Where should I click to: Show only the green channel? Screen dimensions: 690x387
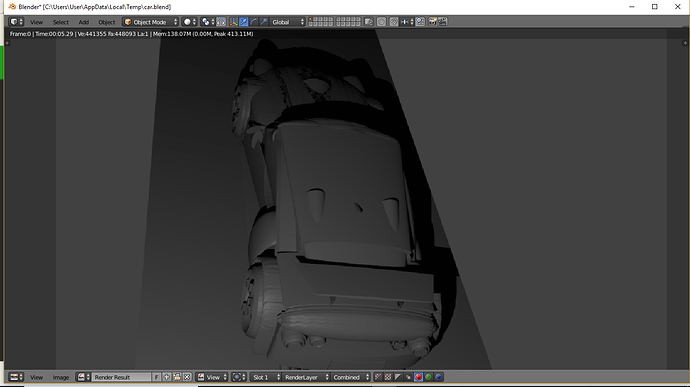tap(428, 377)
